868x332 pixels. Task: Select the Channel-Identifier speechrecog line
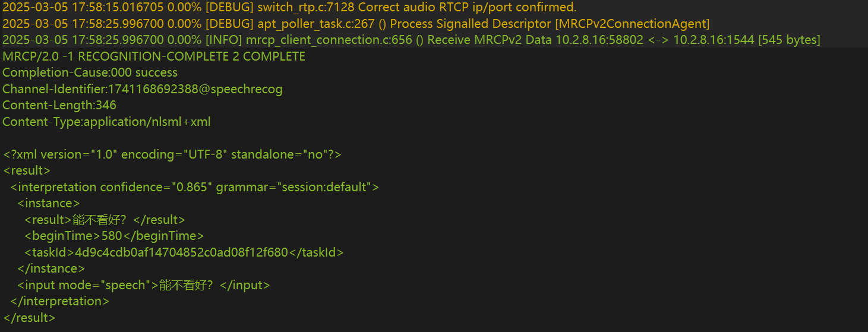point(143,89)
